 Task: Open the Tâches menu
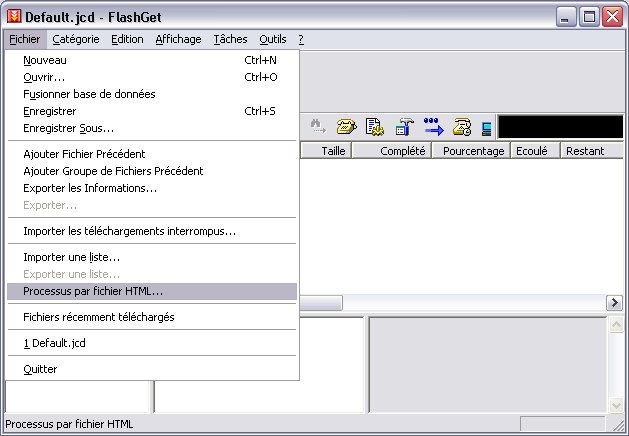pos(230,39)
